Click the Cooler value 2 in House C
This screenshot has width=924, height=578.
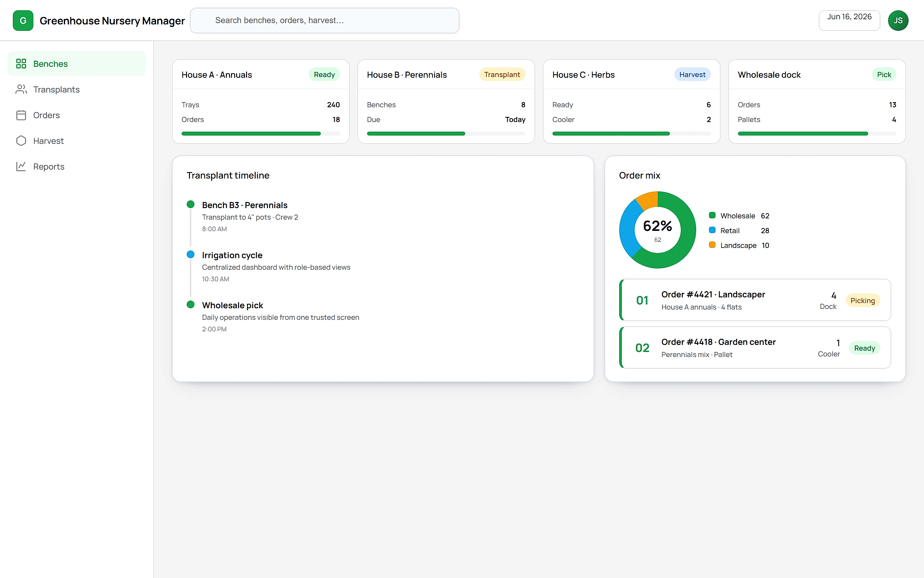(x=709, y=120)
